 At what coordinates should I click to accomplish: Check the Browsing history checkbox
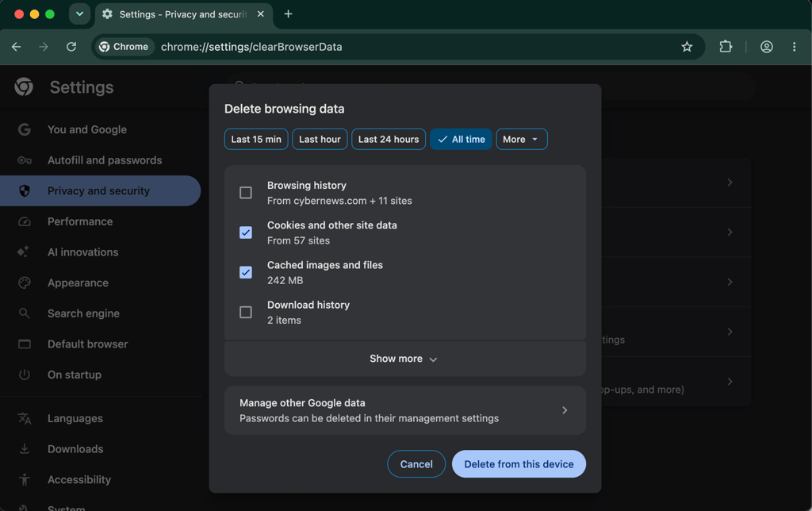[x=246, y=193]
